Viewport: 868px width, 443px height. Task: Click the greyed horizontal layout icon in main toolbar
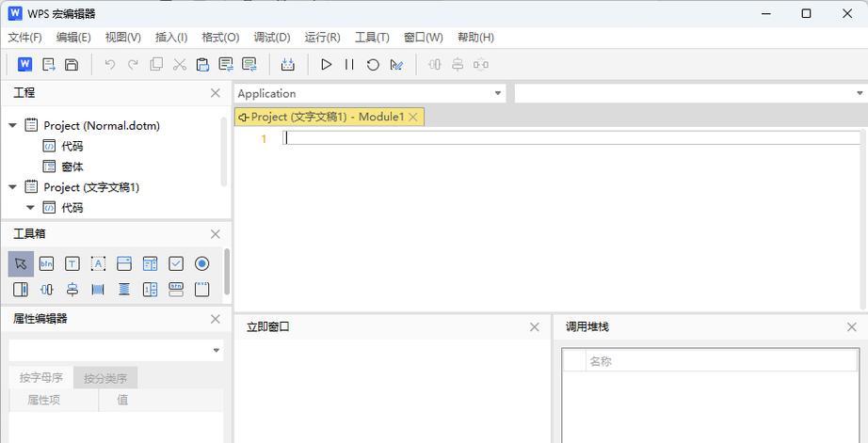[435, 65]
